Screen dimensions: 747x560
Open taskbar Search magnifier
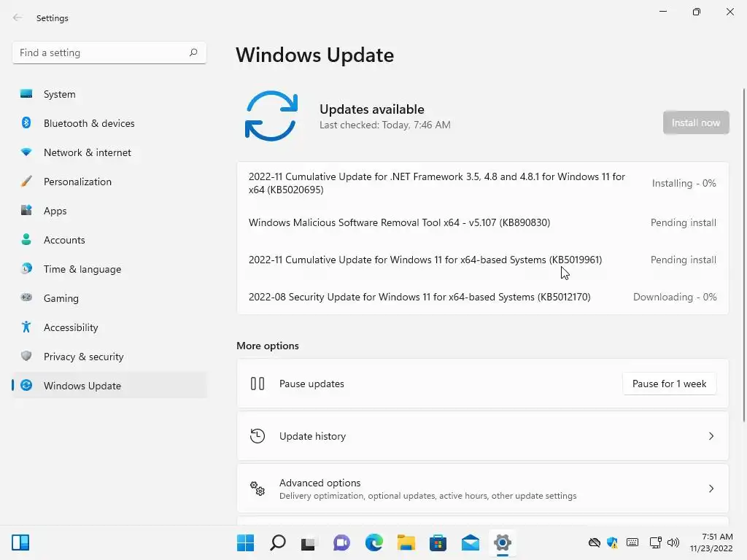pos(278,542)
